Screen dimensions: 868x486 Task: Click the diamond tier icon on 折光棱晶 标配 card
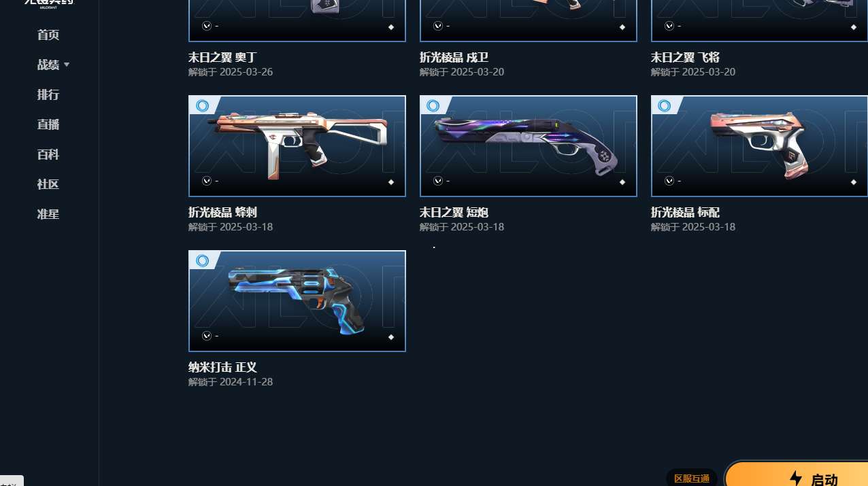[x=854, y=182]
